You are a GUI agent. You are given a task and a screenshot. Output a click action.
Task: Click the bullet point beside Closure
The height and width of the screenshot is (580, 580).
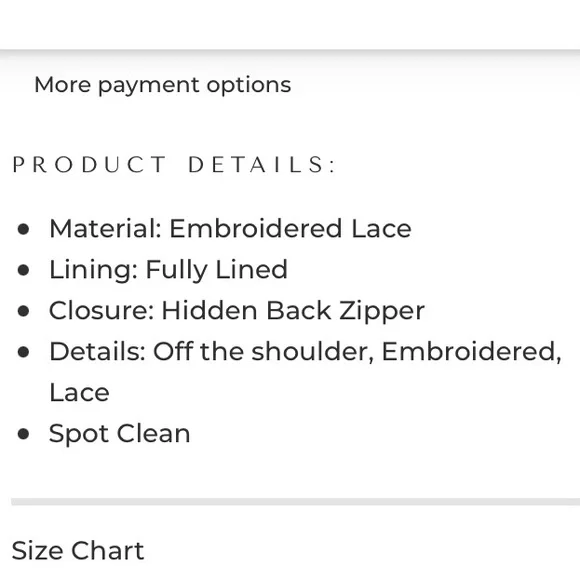click(23, 311)
